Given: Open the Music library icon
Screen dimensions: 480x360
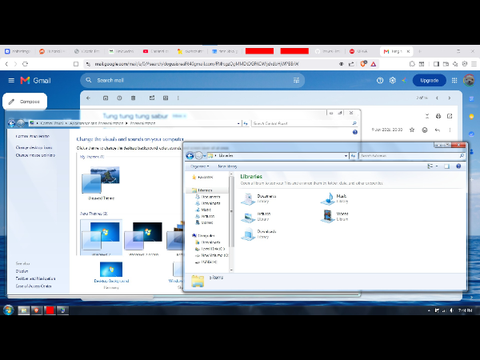Looking at the screenshot, I should pyautogui.click(x=328, y=199).
